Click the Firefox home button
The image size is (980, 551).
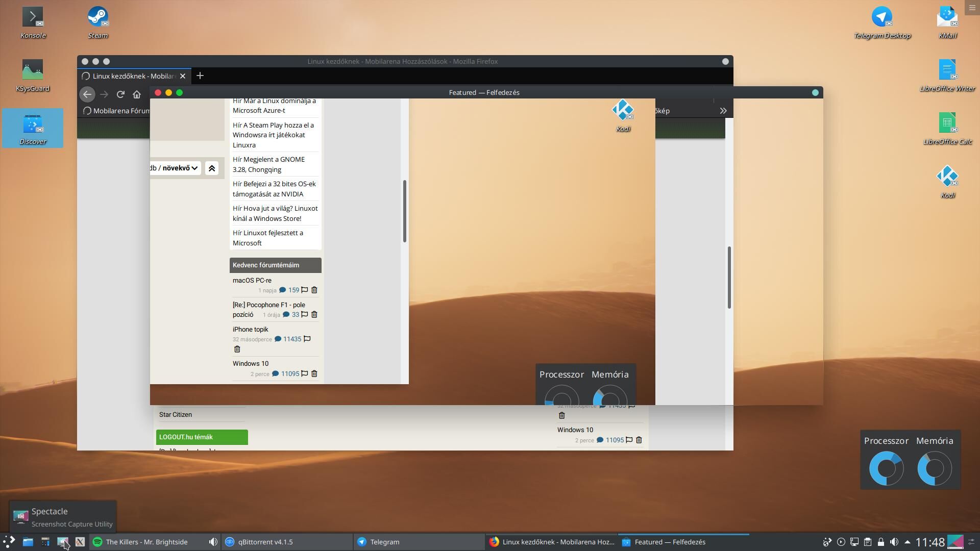[x=137, y=94]
